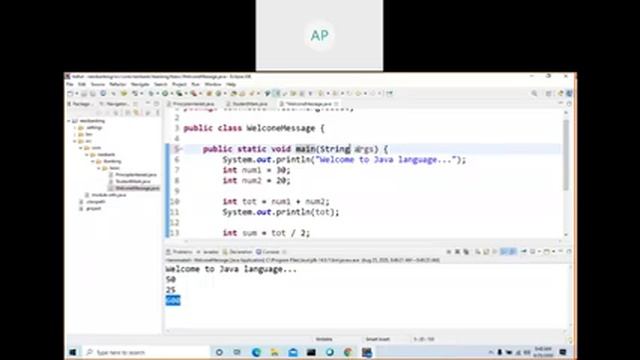Open the Search menu
640x360 pixels.
pyautogui.click(x=160, y=84)
